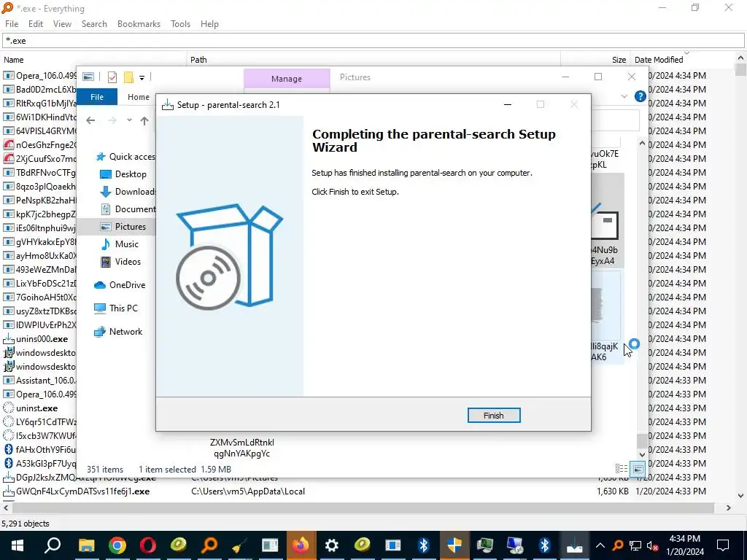Viewport: 747px width, 560px height.
Task: Open Videos folder in Explorer sidebar
Action: [120, 262]
